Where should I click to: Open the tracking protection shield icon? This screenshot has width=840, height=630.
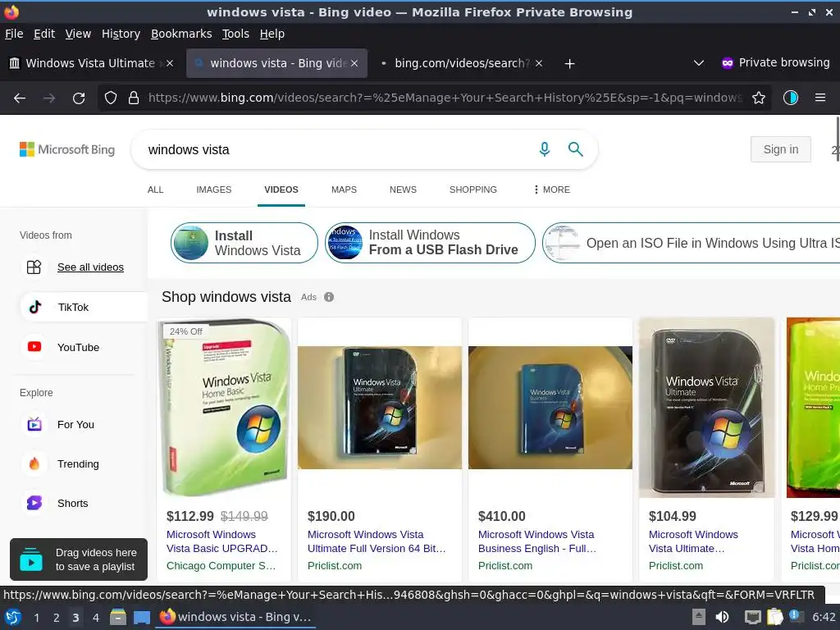click(x=111, y=98)
